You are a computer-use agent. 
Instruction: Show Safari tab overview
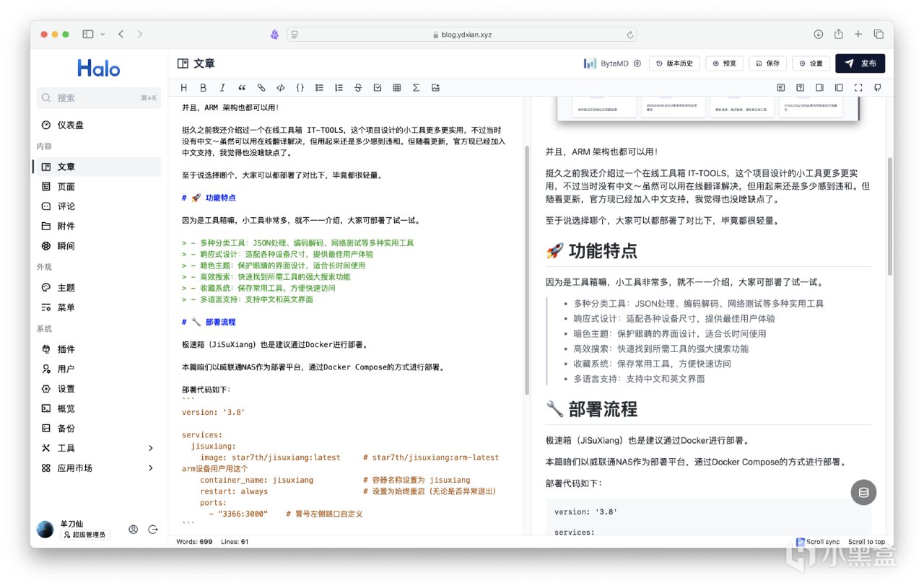click(x=879, y=34)
